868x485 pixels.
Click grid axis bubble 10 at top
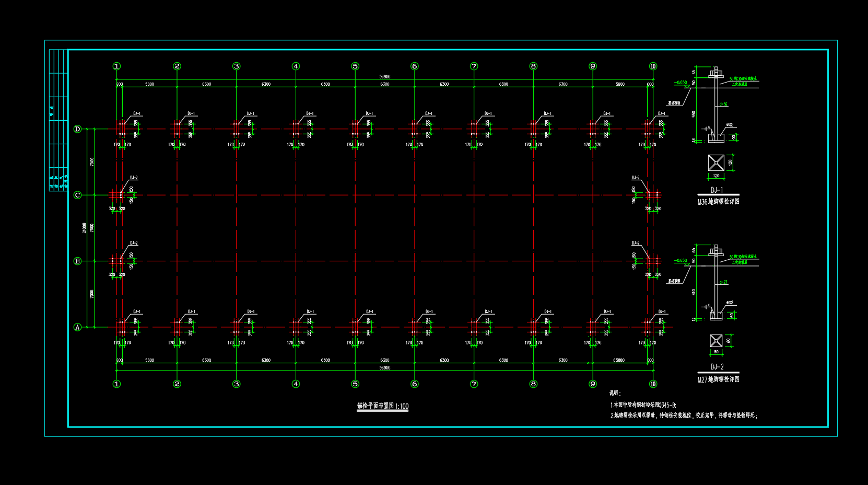point(653,66)
